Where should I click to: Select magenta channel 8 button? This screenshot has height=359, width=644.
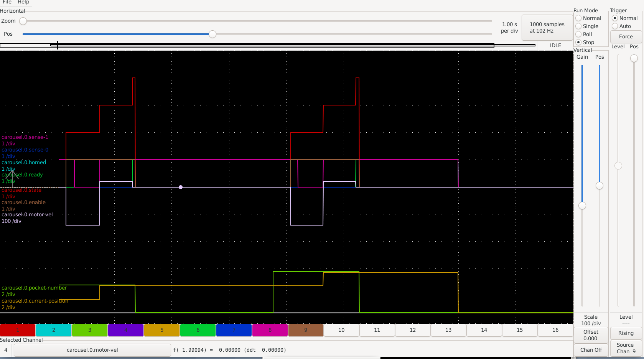(x=270, y=330)
